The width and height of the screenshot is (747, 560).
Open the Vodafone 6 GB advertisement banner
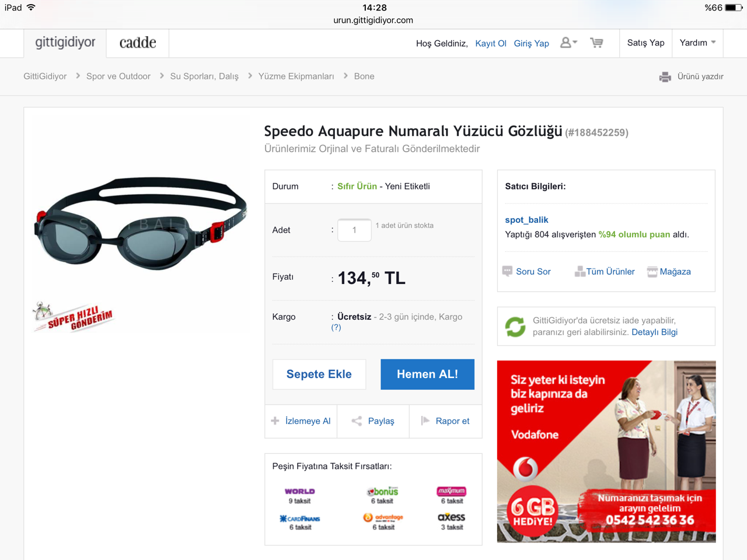coord(606,452)
